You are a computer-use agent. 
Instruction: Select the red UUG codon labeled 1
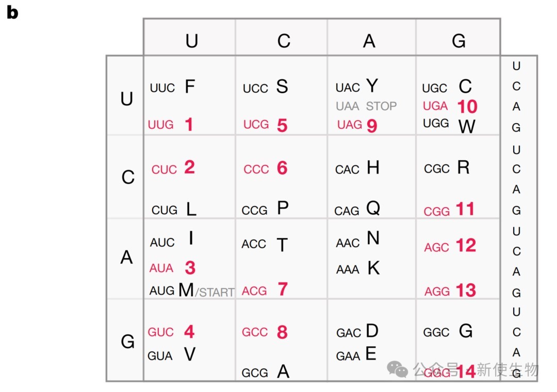[x=171, y=125]
